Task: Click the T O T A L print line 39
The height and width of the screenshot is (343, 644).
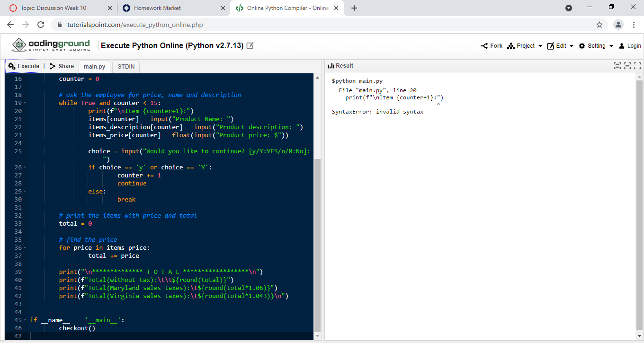Action: coord(161,272)
